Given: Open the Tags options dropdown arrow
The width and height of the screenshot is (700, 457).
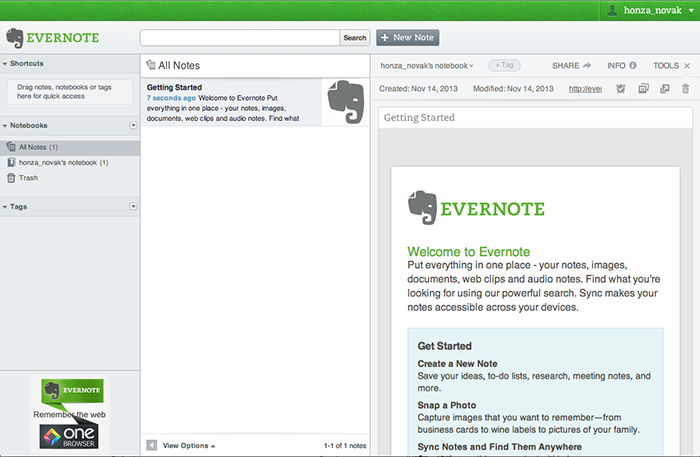Looking at the screenshot, I should click(133, 206).
